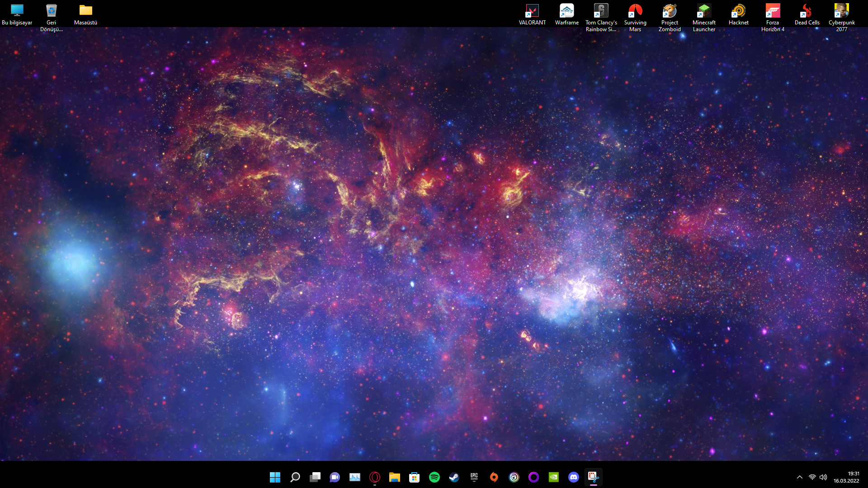Image resolution: width=868 pixels, height=488 pixels.
Task: Open Epic Games Launcher from taskbar
Action: tap(474, 477)
